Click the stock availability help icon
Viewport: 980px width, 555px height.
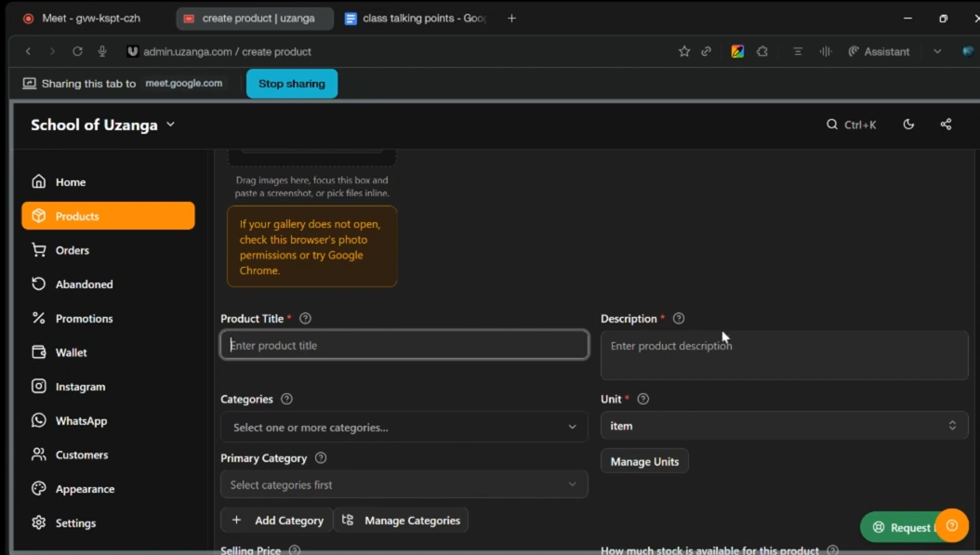coord(832,550)
